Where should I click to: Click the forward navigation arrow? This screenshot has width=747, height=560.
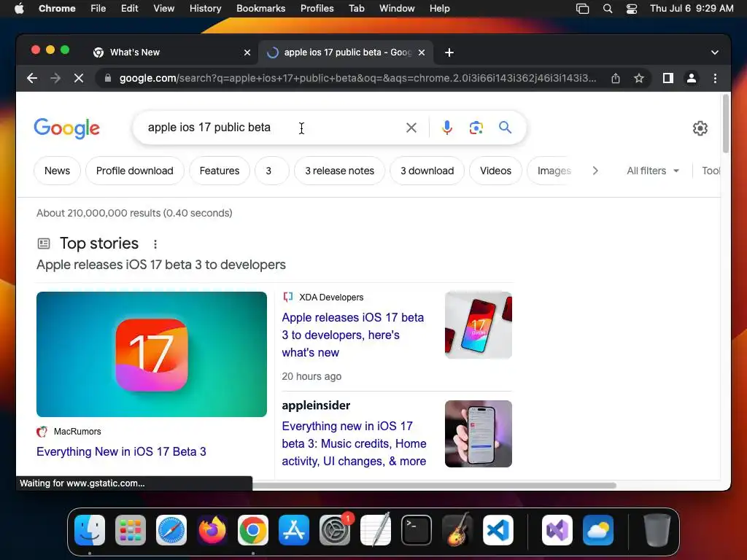click(55, 78)
